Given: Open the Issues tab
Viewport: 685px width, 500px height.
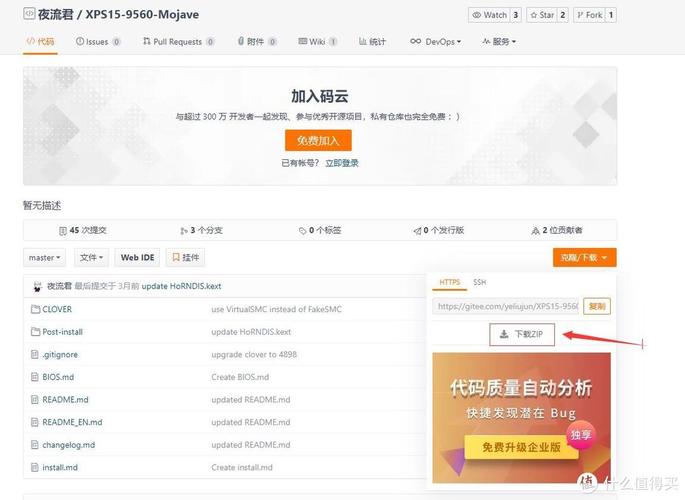Looking at the screenshot, I should [x=98, y=41].
